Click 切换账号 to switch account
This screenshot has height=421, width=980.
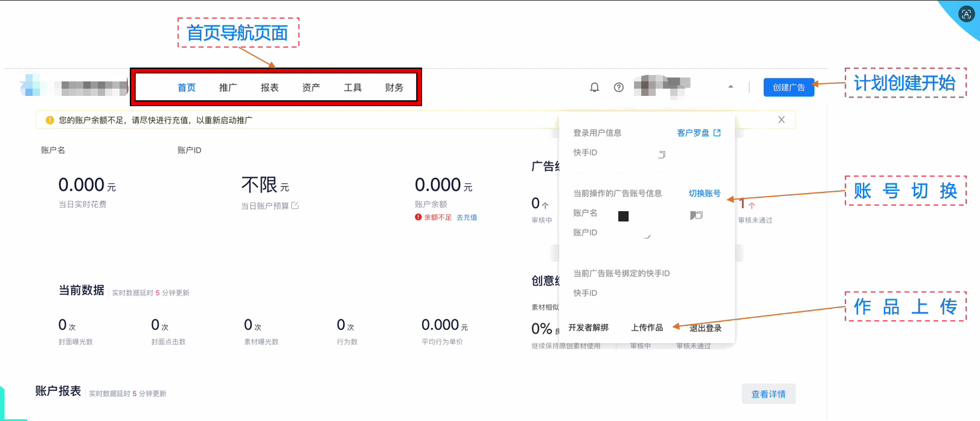[x=705, y=193]
